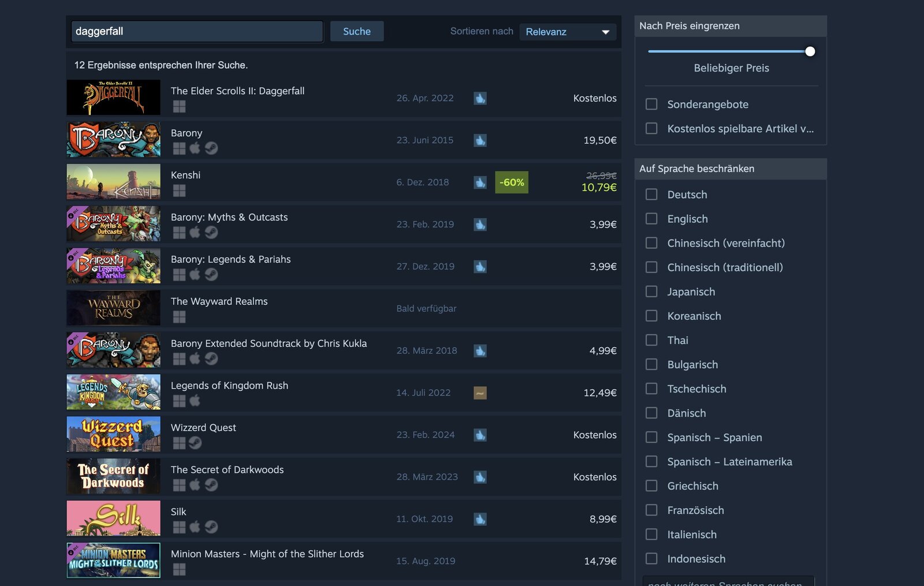This screenshot has height=586, width=924.
Task: Click the mixed review icon for Legends of Kingdom Rush
Action: (480, 393)
